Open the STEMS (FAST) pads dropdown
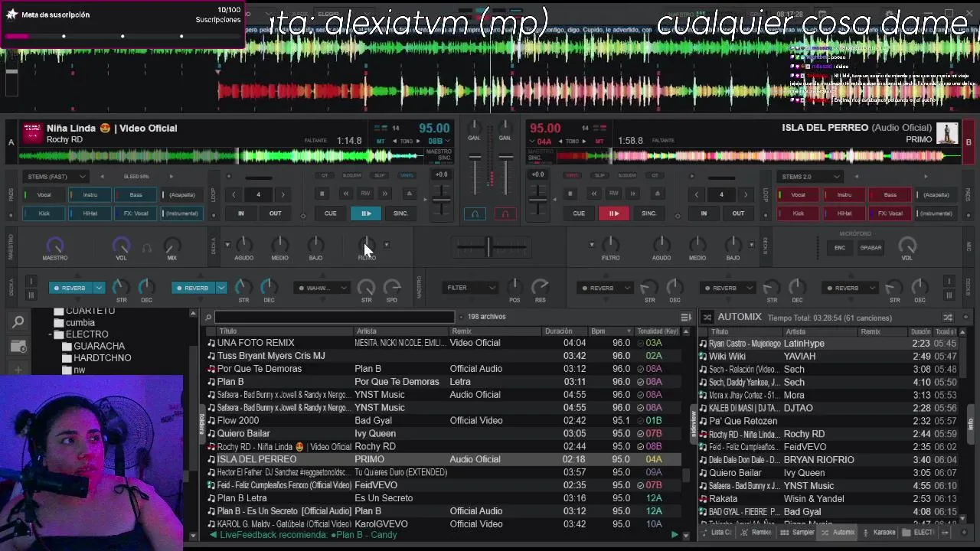This screenshot has width=980, height=551. pos(56,177)
